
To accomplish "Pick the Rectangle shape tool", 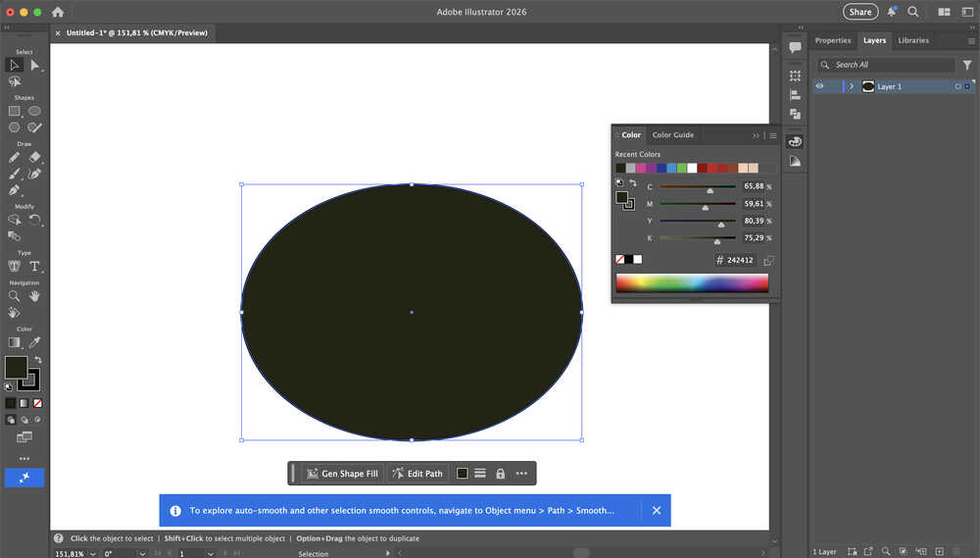I will pos(15,112).
